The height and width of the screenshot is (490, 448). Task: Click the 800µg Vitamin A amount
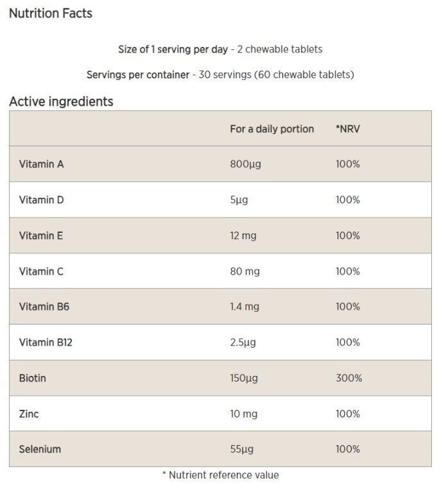click(x=245, y=164)
